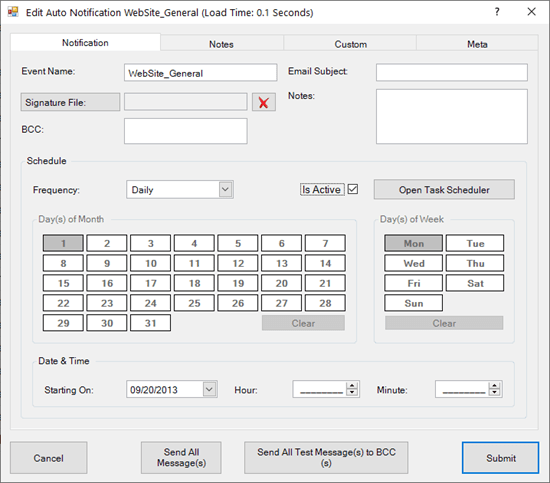Close the Edit Auto Notification dialog
The height and width of the screenshot is (483, 550).
(x=531, y=12)
